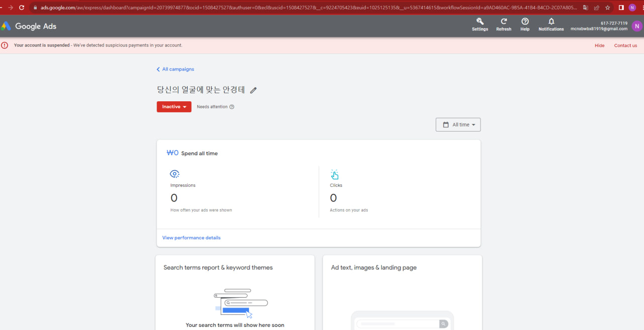Viewport: 644px width, 330px height.
Task: Open Notifications bell icon
Action: click(x=551, y=22)
